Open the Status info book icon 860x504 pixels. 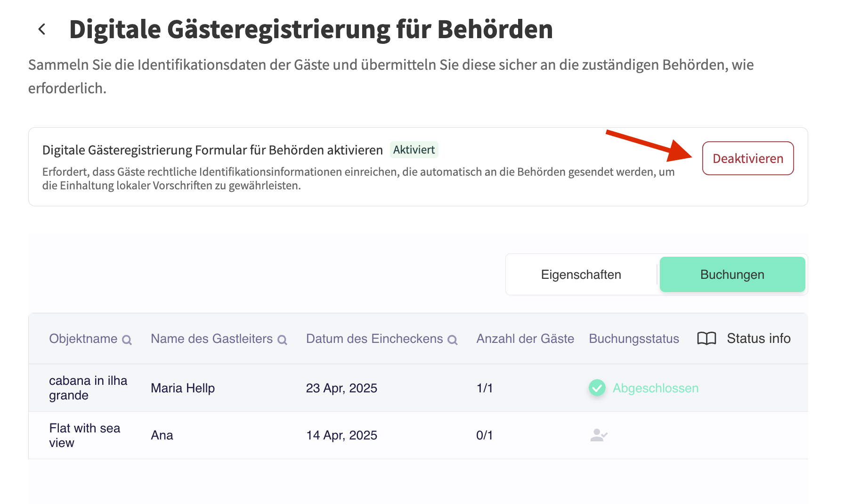(x=706, y=339)
